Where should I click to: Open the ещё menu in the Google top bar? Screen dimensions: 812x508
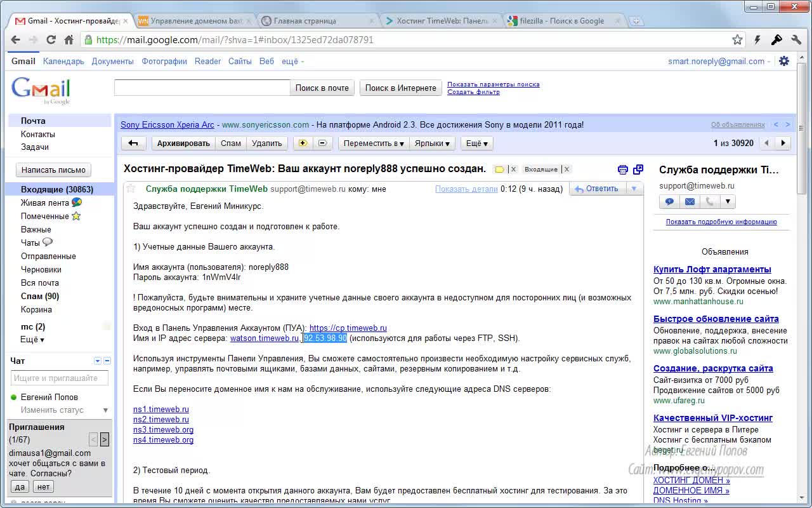click(x=292, y=62)
